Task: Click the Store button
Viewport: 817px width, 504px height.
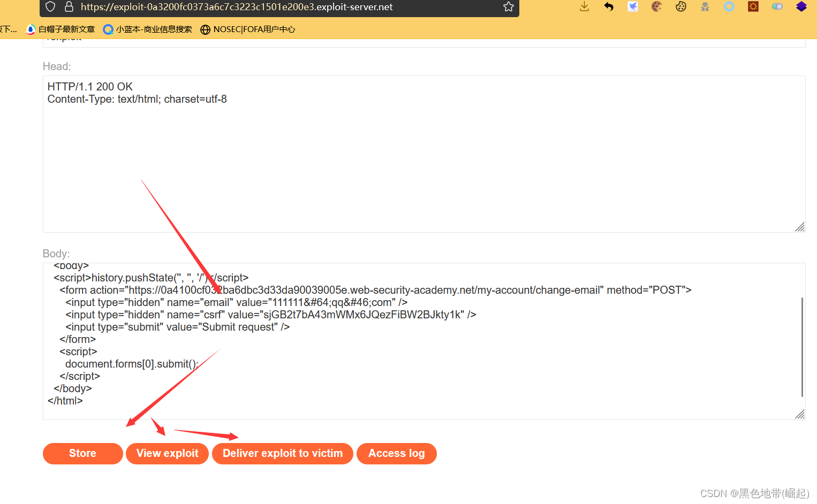Action: coord(83,454)
